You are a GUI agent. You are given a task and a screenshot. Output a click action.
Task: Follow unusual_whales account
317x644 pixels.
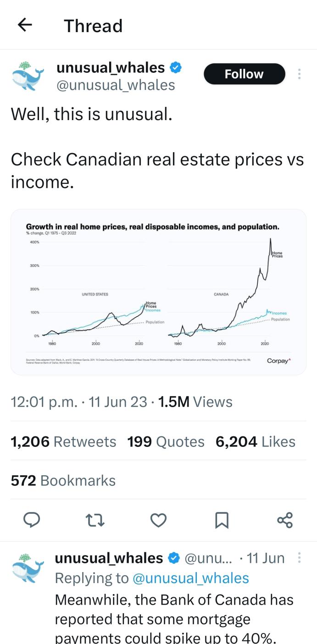click(244, 74)
